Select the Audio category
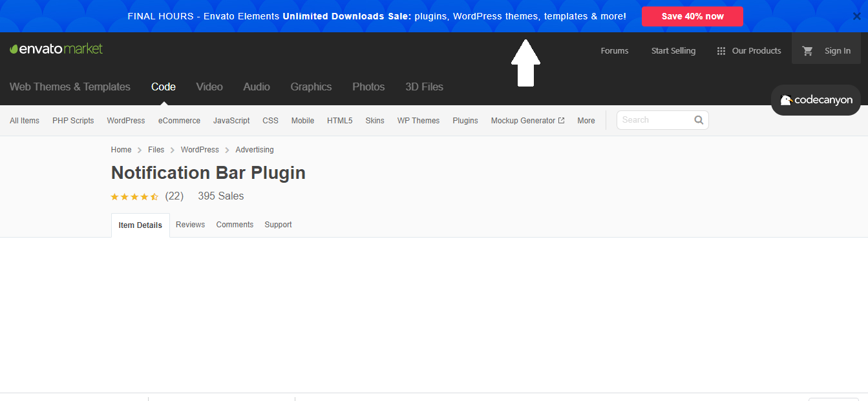This screenshot has width=868, height=401. (257, 87)
